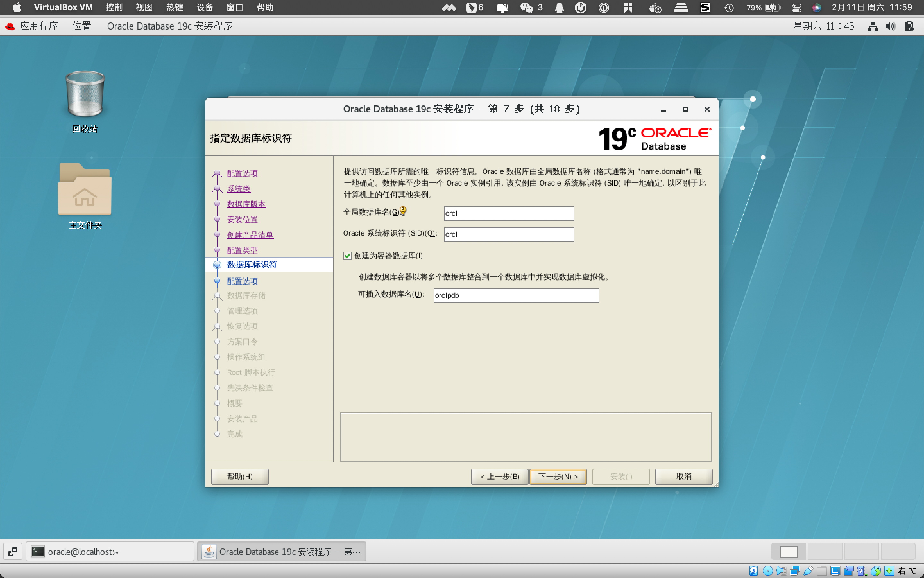
Task: Go to the 配置类型 step link
Action: coord(243,250)
